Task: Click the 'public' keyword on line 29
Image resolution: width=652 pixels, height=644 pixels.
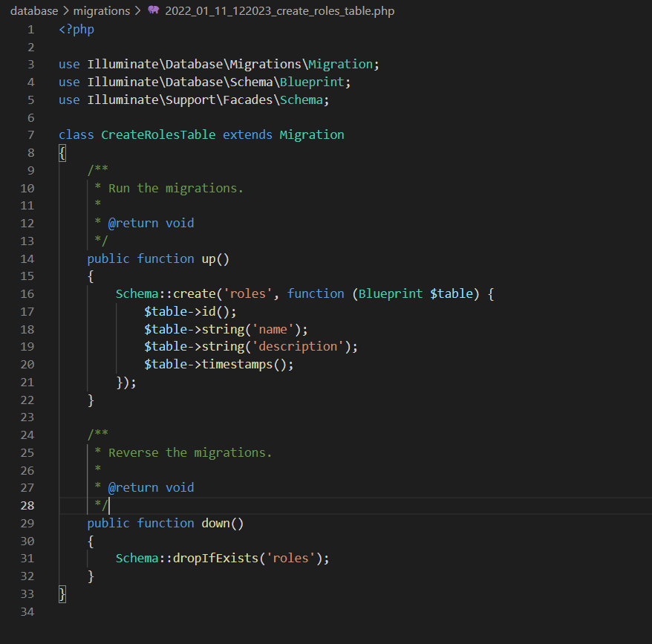Action: click(x=108, y=523)
